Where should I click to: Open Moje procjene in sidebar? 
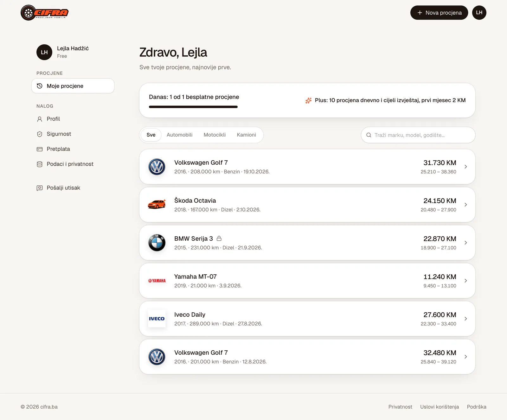73,86
